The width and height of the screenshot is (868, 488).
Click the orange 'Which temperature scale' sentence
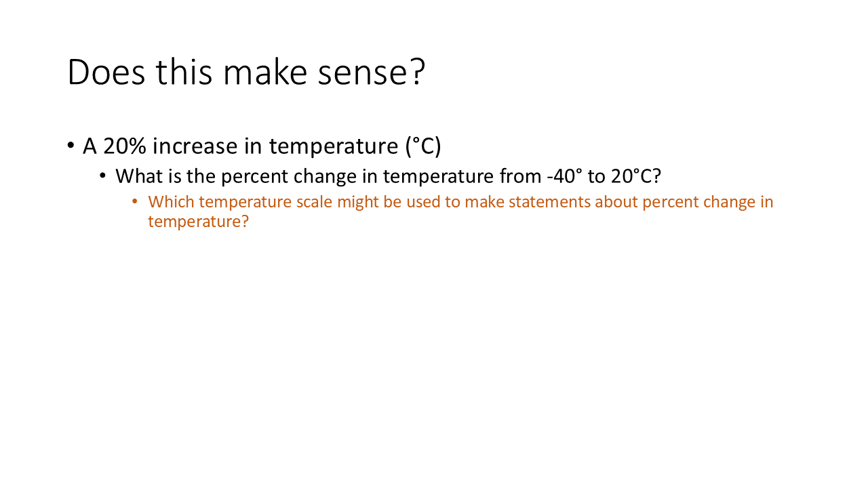[x=460, y=211]
